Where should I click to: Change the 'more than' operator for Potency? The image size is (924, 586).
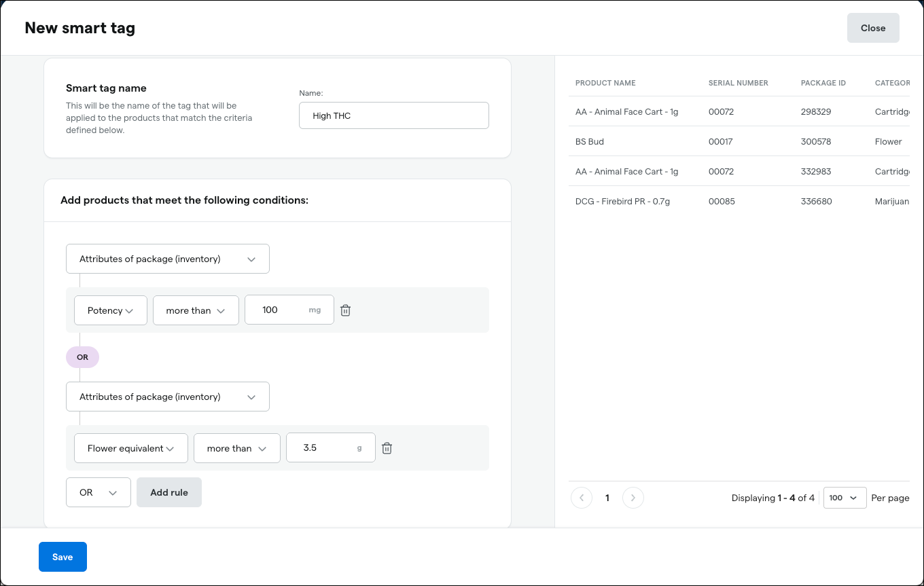tap(196, 310)
